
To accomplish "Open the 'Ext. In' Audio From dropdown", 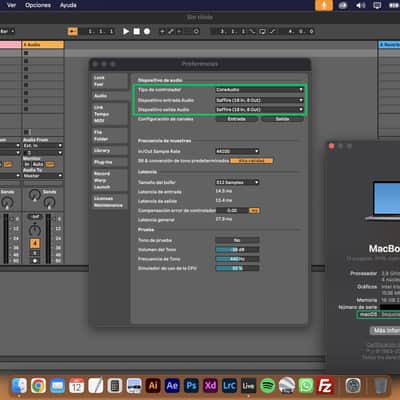I will pos(42,146).
